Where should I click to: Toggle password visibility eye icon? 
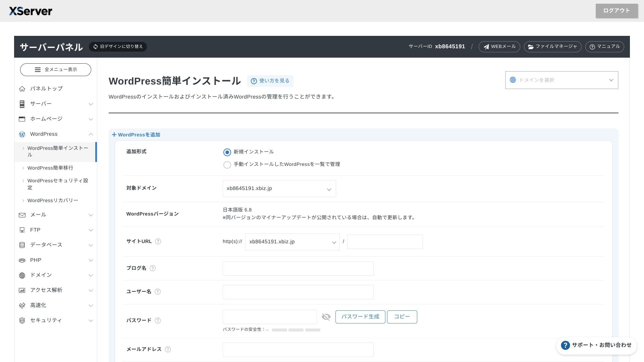point(326,317)
